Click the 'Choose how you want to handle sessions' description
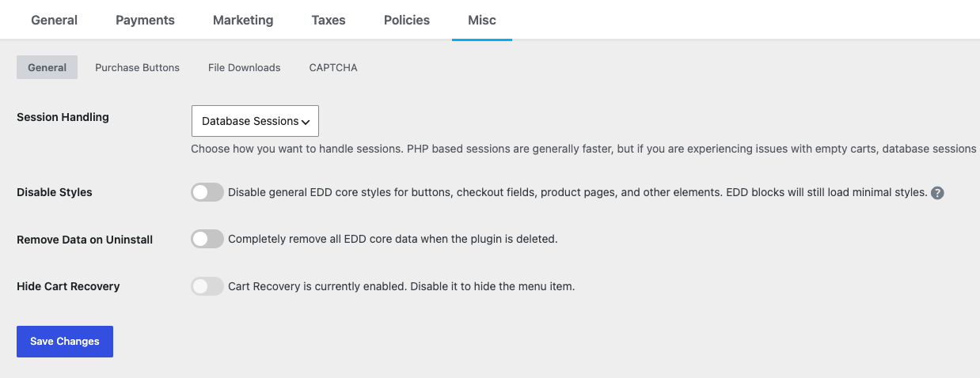 [x=585, y=149]
